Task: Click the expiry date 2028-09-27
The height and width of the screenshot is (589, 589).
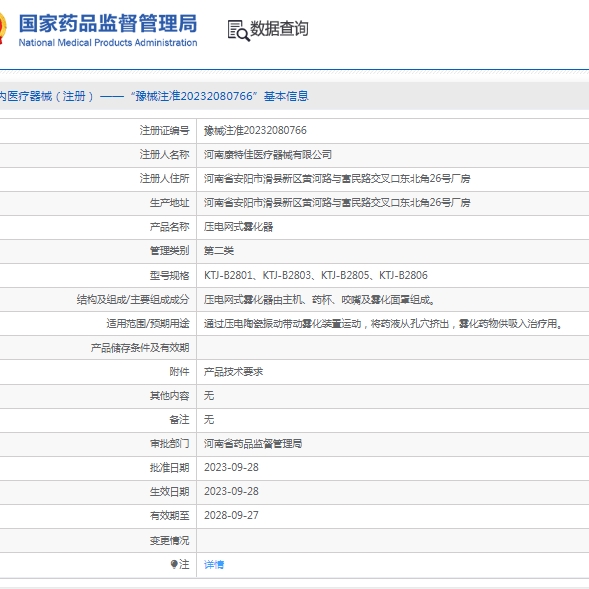Action: point(231,515)
